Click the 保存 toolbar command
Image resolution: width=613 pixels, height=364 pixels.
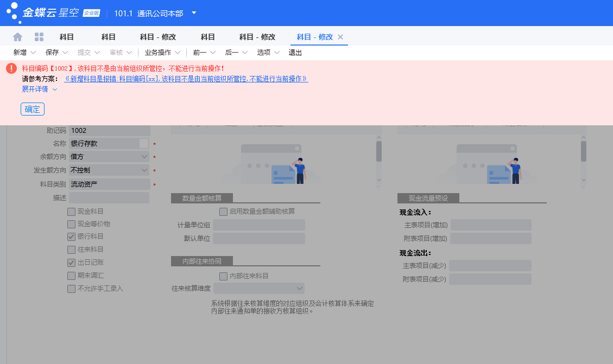pyautogui.click(x=52, y=53)
